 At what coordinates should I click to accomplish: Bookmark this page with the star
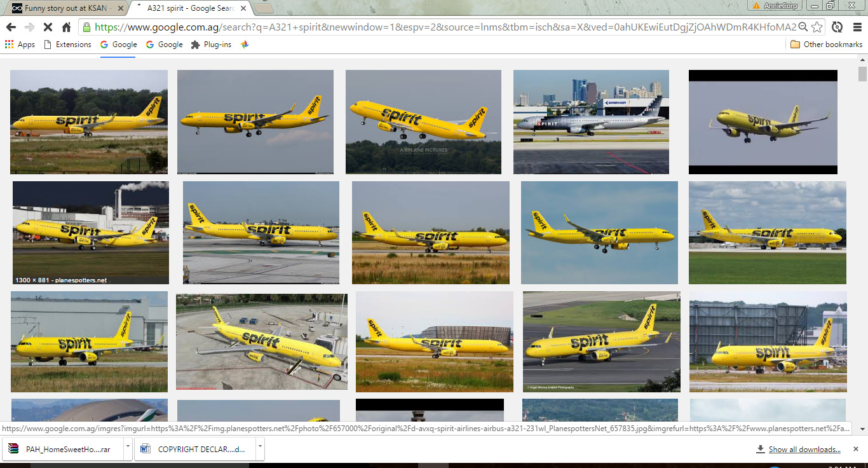tap(817, 27)
